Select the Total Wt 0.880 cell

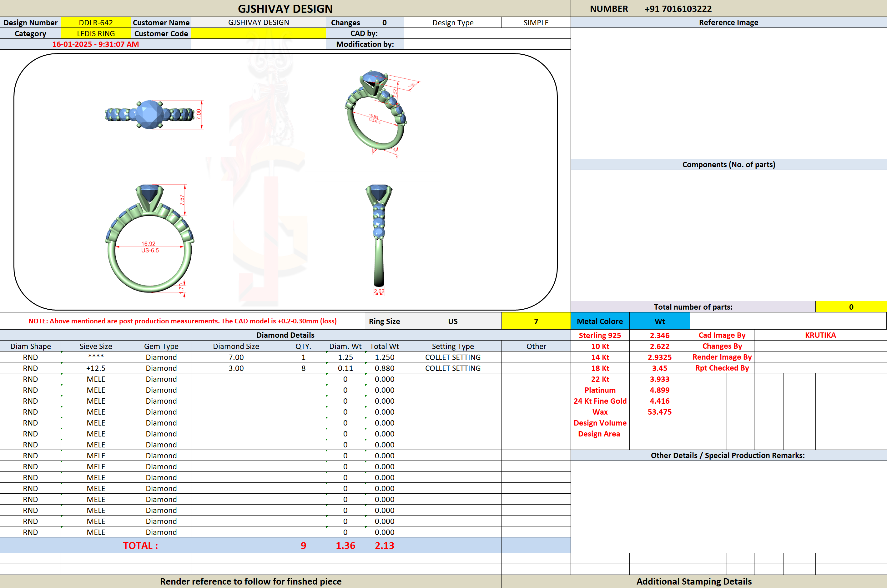(384, 368)
